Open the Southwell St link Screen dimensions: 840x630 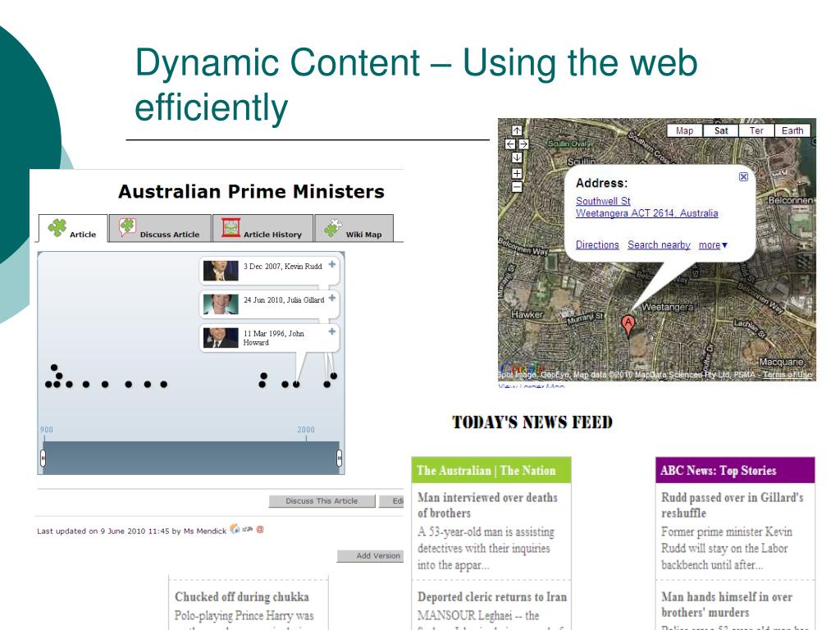click(603, 201)
